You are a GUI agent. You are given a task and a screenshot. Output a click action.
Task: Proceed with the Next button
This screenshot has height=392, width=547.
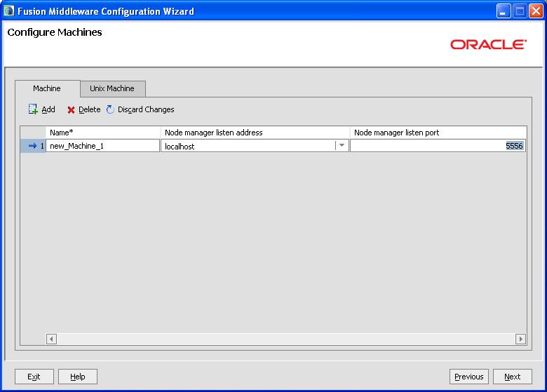(513, 377)
